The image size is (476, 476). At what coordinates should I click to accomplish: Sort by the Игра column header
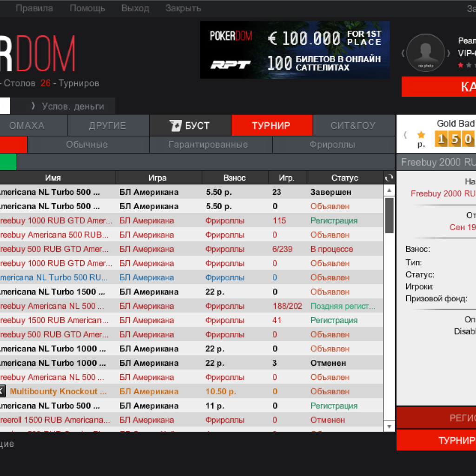pyautogui.click(x=159, y=178)
